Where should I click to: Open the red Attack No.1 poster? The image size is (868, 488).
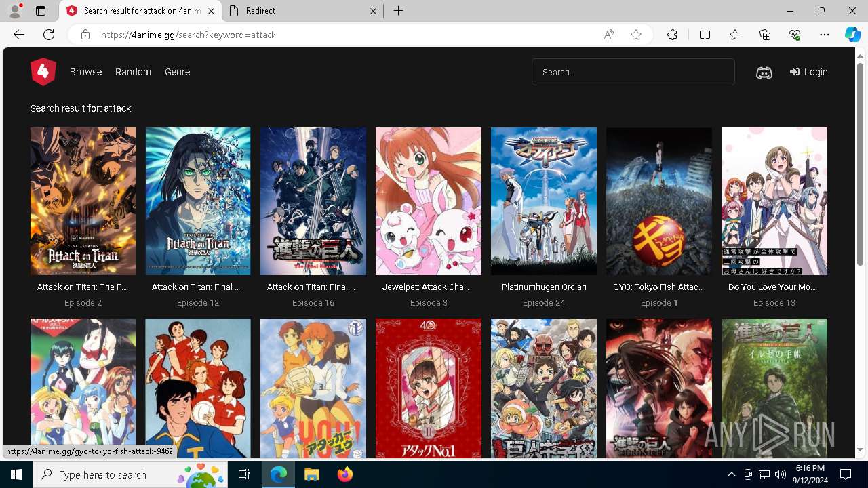429,388
